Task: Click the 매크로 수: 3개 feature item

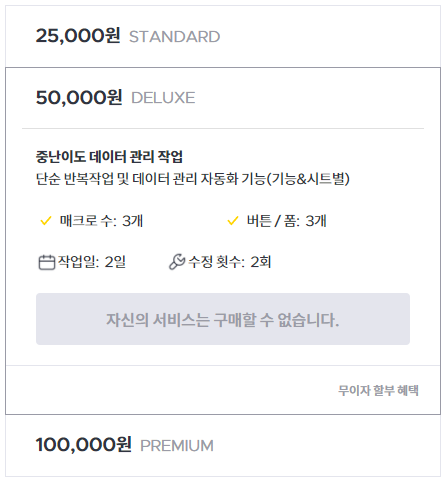Action: pyautogui.click(x=91, y=221)
